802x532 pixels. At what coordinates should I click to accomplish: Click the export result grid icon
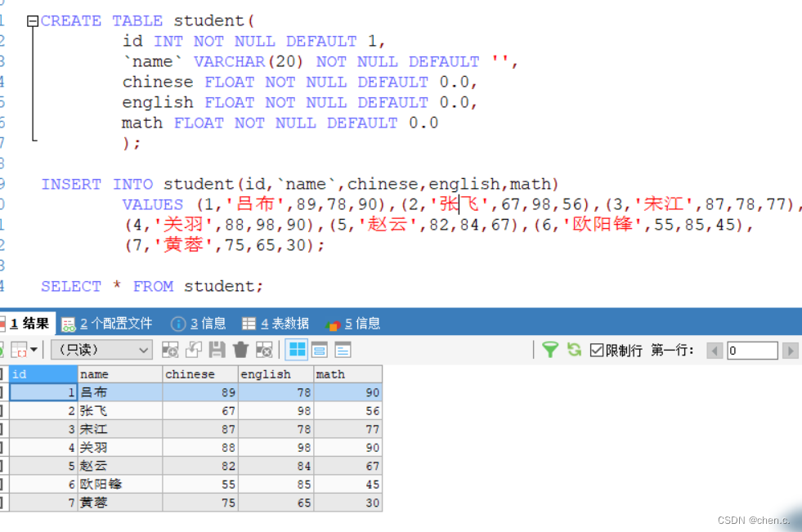pos(19,350)
